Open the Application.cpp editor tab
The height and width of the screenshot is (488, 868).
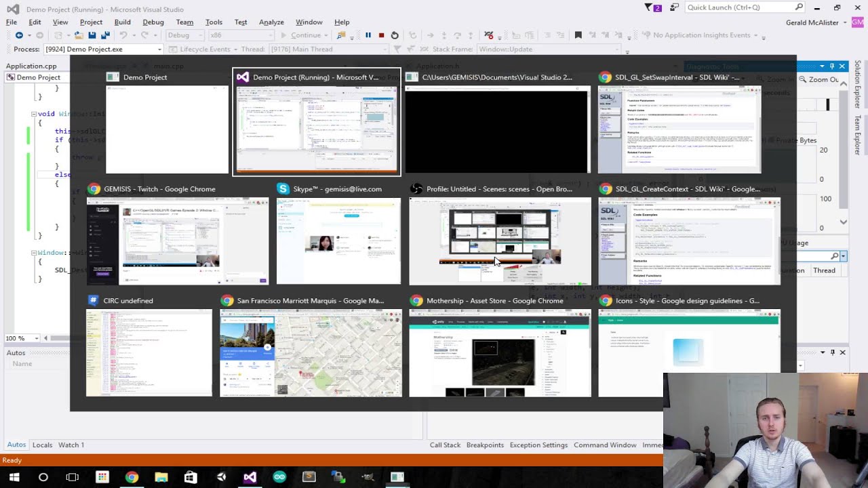pos(31,66)
